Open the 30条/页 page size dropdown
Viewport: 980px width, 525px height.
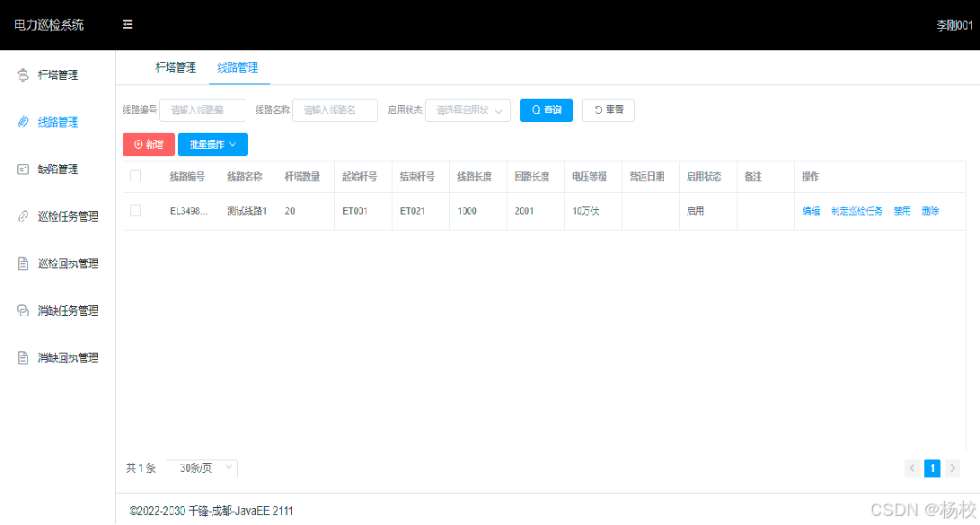tap(202, 468)
